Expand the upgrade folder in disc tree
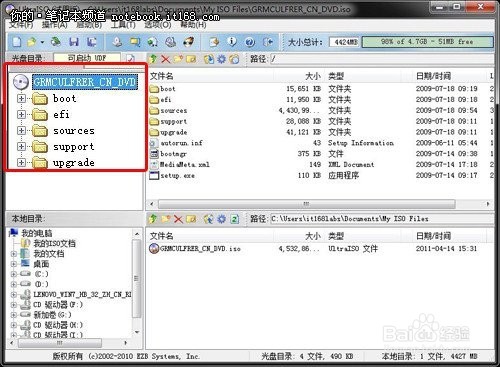The image size is (500, 367). coord(21,162)
